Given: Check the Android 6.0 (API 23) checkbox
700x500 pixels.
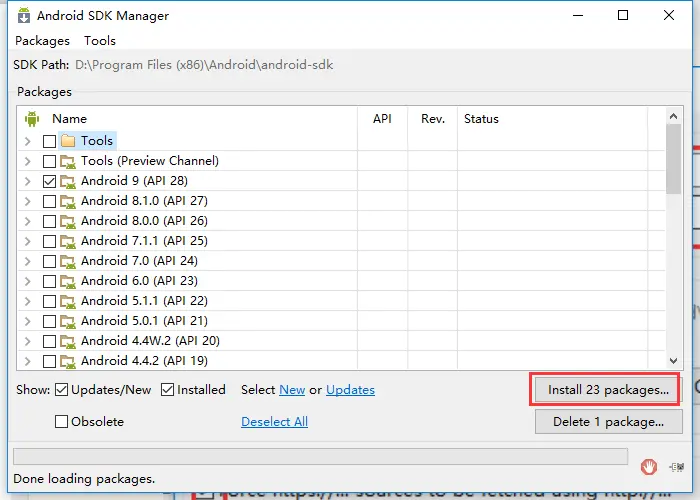Looking at the screenshot, I should pos(49,281).
